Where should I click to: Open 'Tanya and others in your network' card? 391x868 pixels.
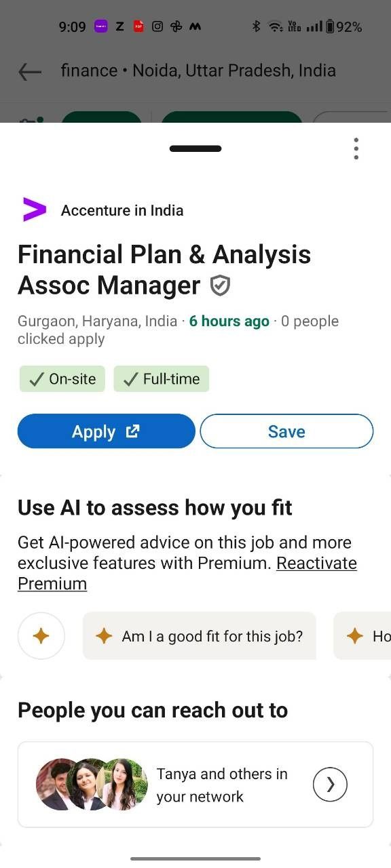pyautogui.click(x=195, y=785)
